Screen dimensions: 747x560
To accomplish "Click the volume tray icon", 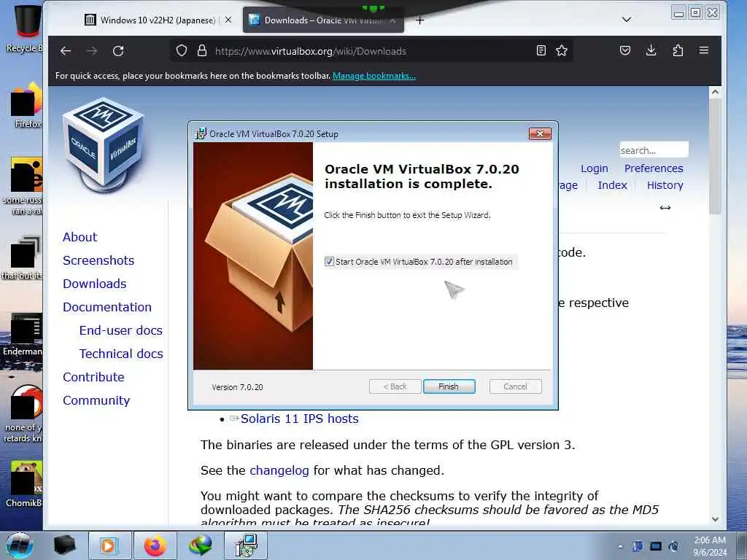I will click(x=673, y=546).
